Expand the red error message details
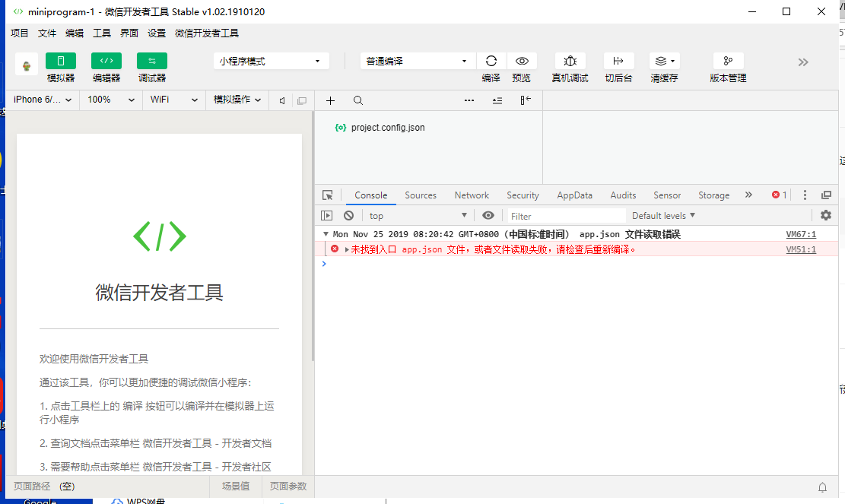 (347, 249)
